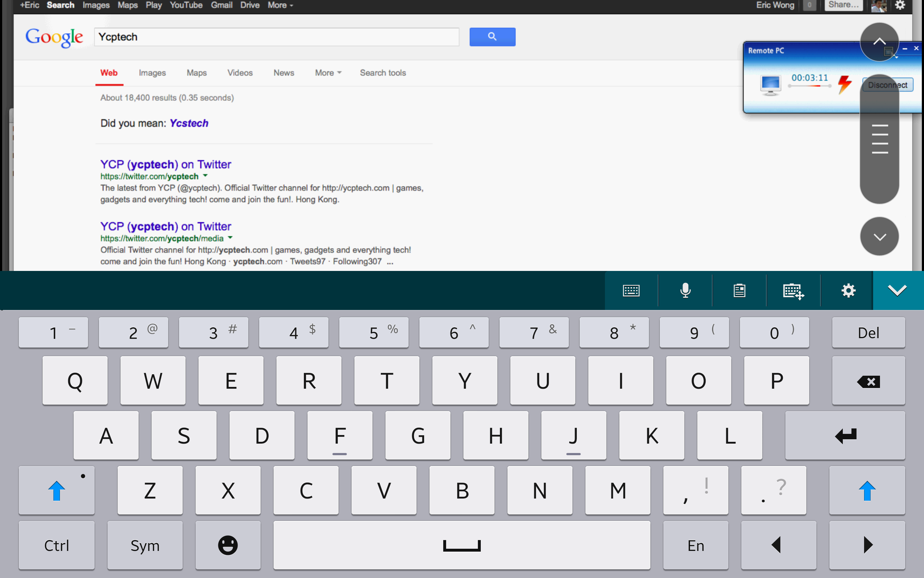
Task: Tap the Del key
Action: (x=868, y=333)
